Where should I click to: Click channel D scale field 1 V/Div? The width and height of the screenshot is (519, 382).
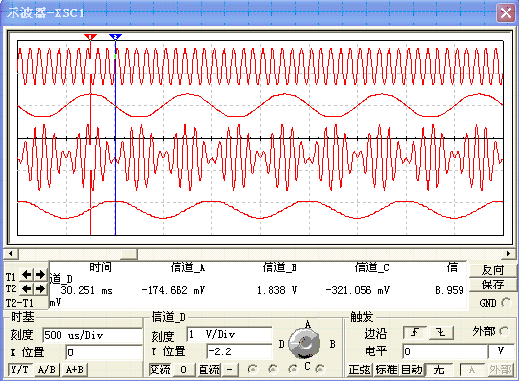coord(229,334)
